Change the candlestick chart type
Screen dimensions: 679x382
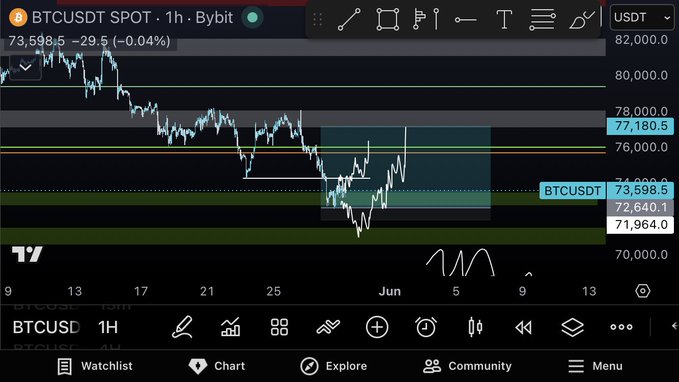tap(475, 327)
